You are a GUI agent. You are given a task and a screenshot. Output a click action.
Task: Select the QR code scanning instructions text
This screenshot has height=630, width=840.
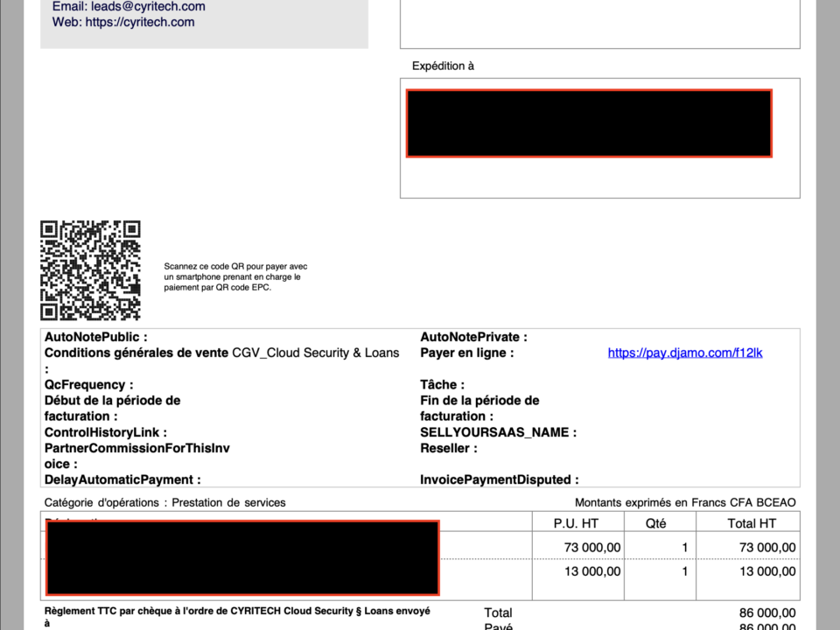click(235, 277)
